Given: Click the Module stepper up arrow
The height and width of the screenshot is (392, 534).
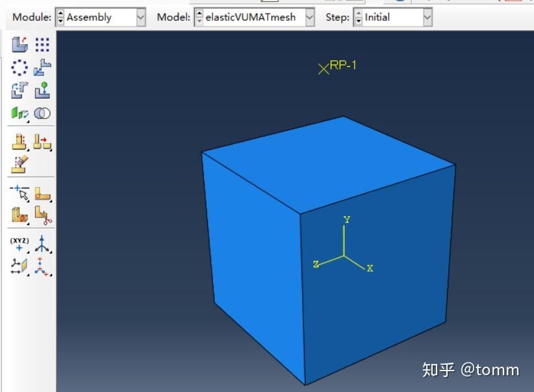Looking at the screenshot, I should (60, 14).
